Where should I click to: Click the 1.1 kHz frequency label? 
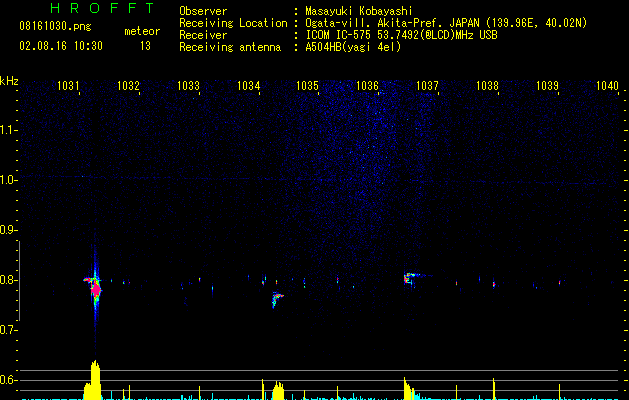coord(8,130)
